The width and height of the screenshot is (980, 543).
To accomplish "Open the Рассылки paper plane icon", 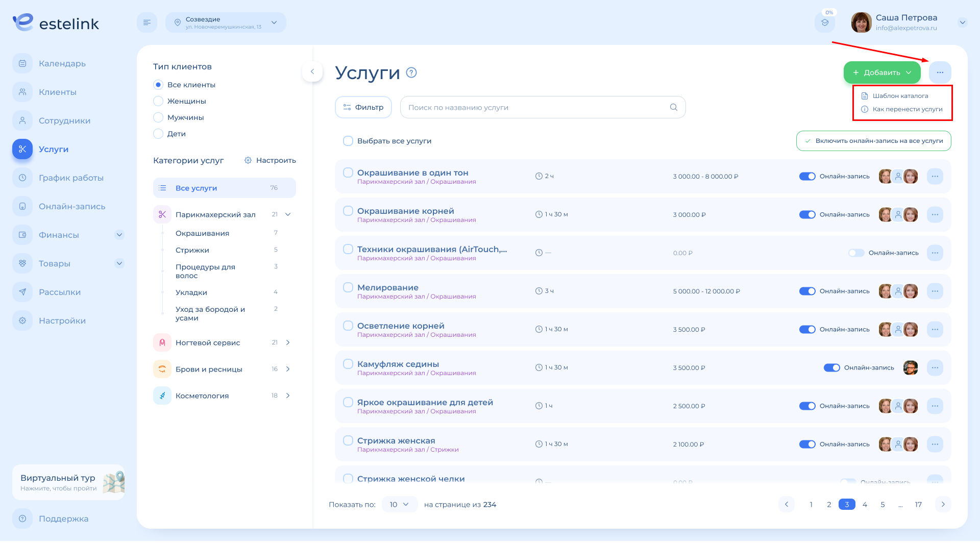I will tap(22, 292).
